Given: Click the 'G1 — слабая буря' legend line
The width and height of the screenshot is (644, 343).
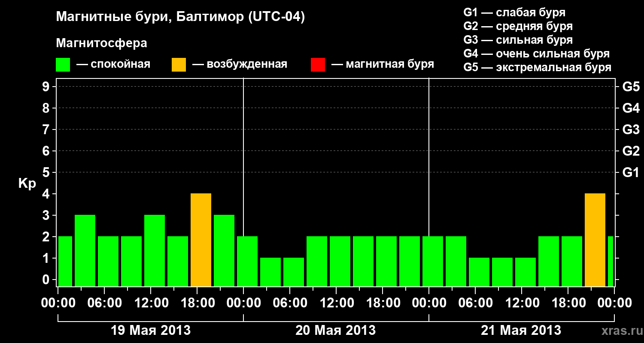Looking at the screenshot, I should (514, 12).
